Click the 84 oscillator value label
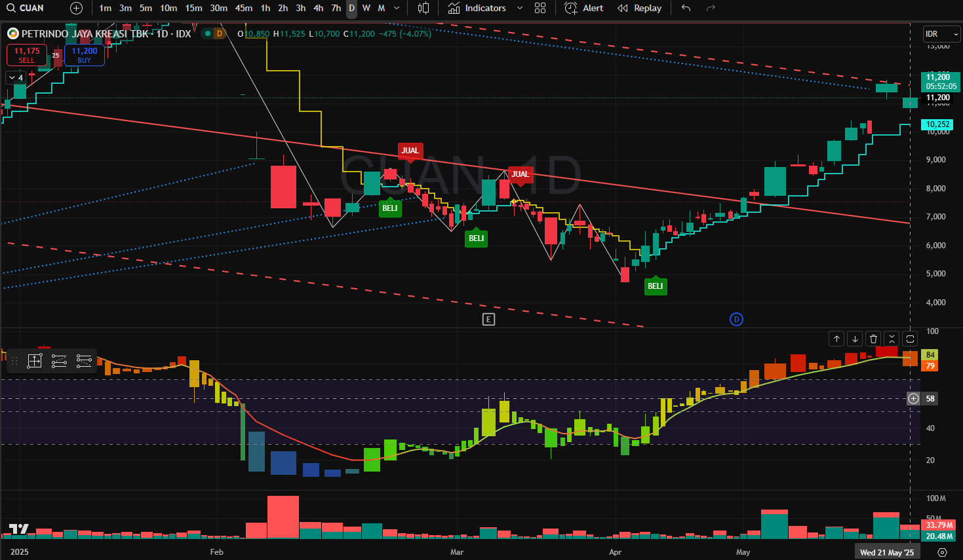 point(930,355)
